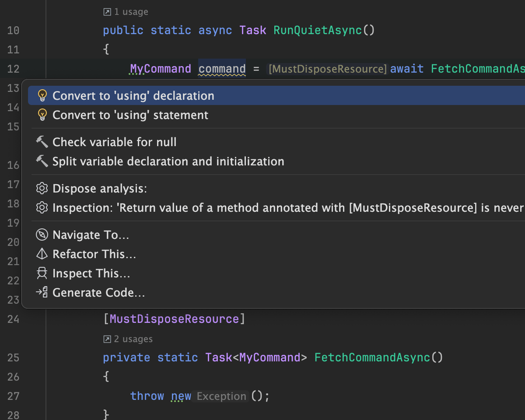Click the gear icon beside Dispose analysis

tap(42, 189)
